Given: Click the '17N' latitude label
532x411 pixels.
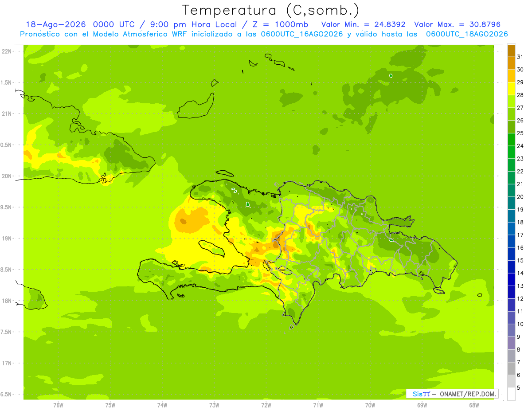Looking at the screenshot, I should (7, 363).
